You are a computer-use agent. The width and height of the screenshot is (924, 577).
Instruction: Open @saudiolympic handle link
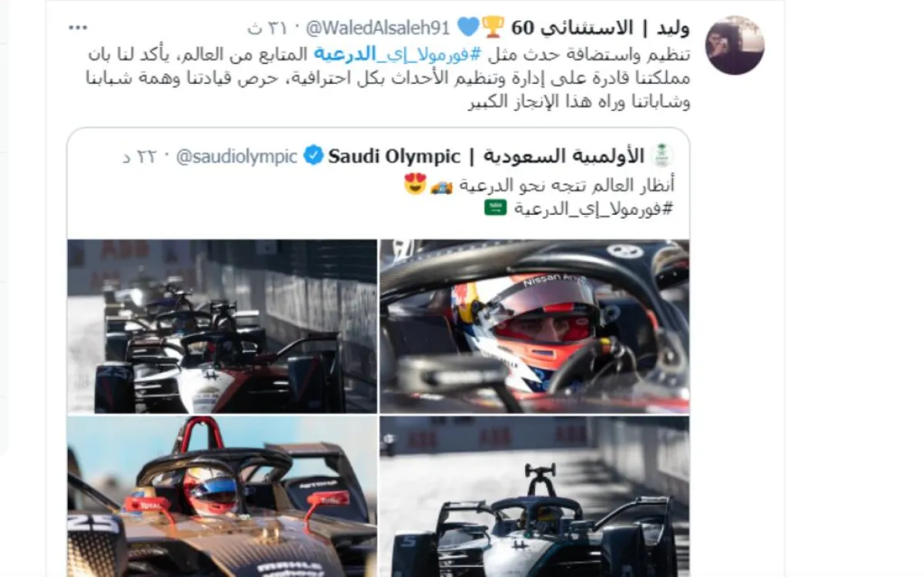click(x=236, y=156)
